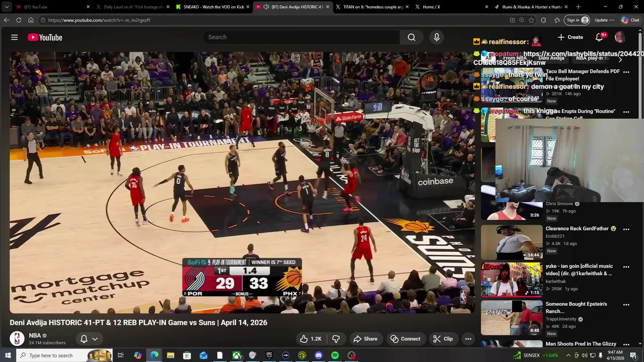
Task: Open the browser home page icon
Action: [x=31, y=20]
